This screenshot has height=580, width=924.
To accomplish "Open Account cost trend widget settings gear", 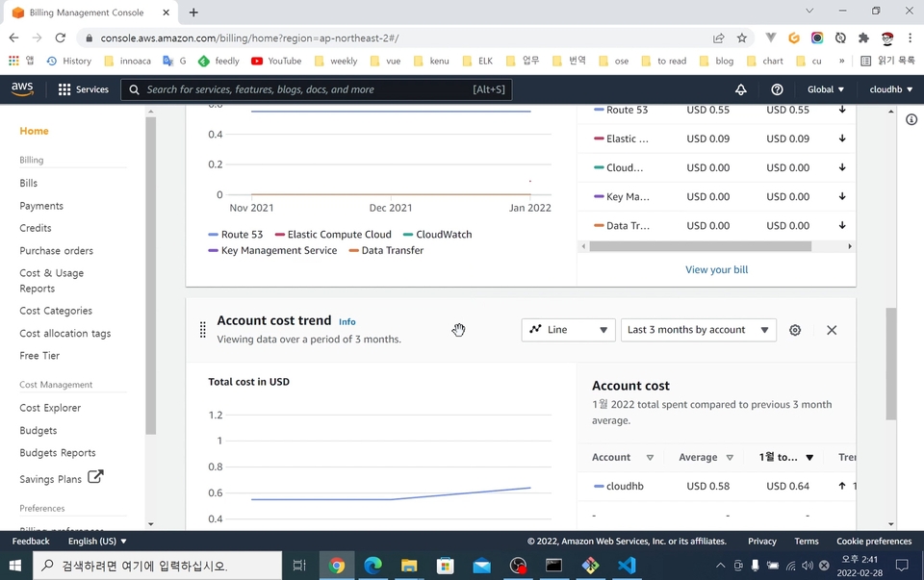I will tap(795, 330).
